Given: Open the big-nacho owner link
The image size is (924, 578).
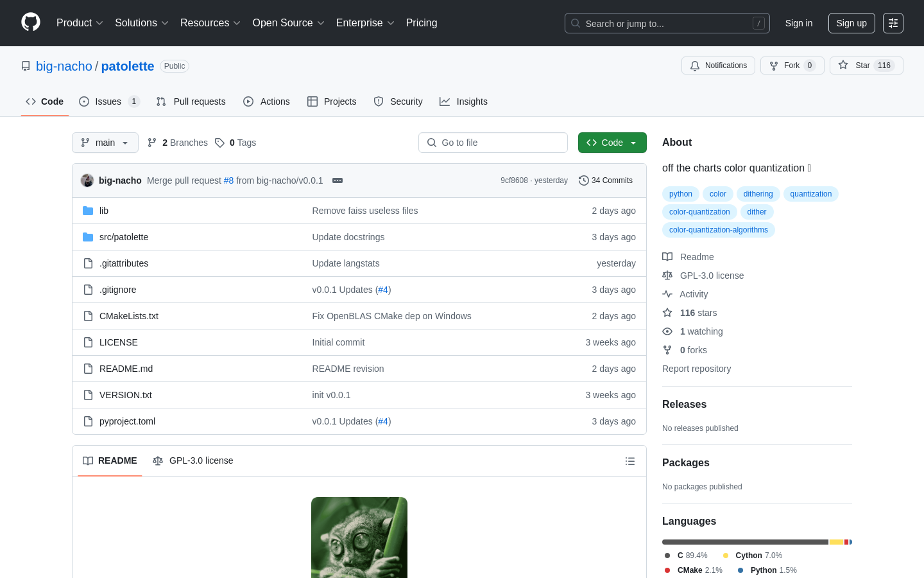Looking at the screenshot, I should pyautogui.click(x=64, y=66).
